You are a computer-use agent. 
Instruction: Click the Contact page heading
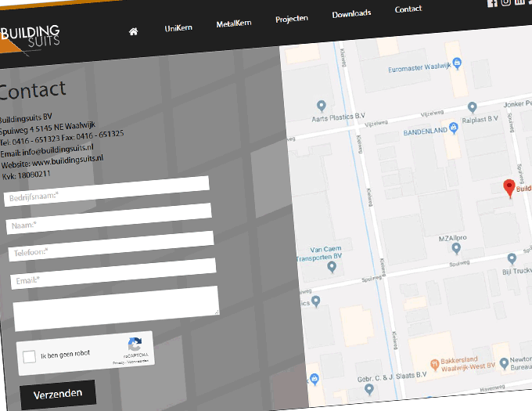pos(32,90)
